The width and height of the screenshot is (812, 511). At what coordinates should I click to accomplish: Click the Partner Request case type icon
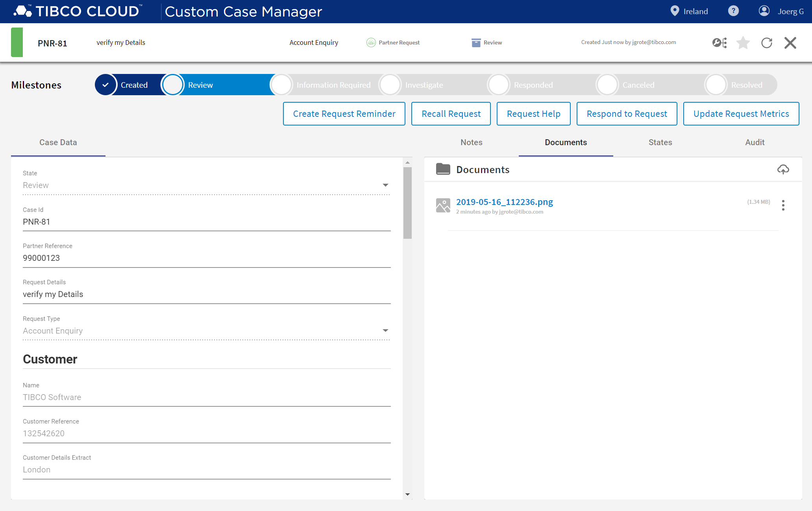371,42
